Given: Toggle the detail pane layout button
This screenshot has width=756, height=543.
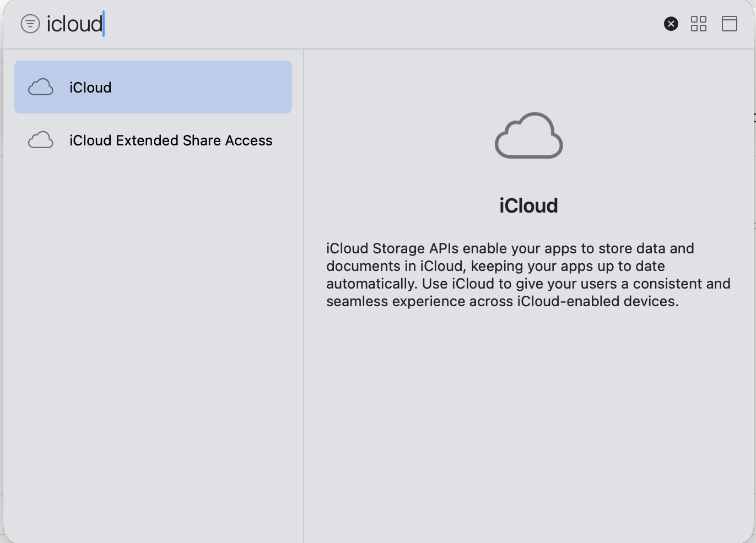Looking at the screenshot, I should pos(729,24).
